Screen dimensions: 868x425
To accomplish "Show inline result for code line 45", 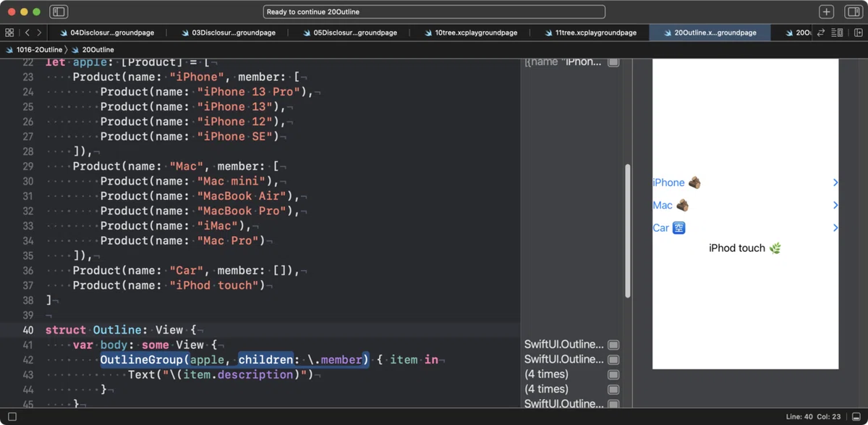I will coord(613,404).
